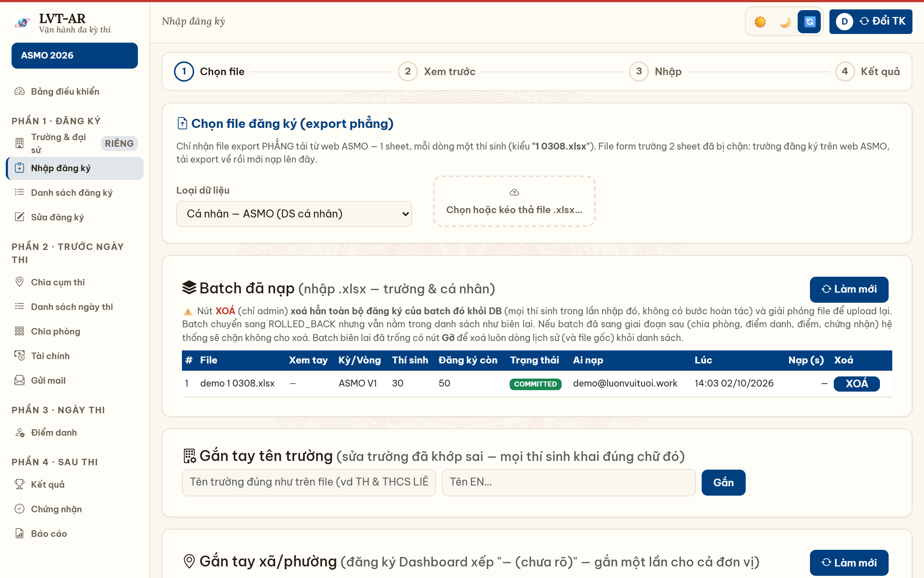Click the COMMITTED status badge
Viewport: 924px width, 578px height.
click(535, 384)
